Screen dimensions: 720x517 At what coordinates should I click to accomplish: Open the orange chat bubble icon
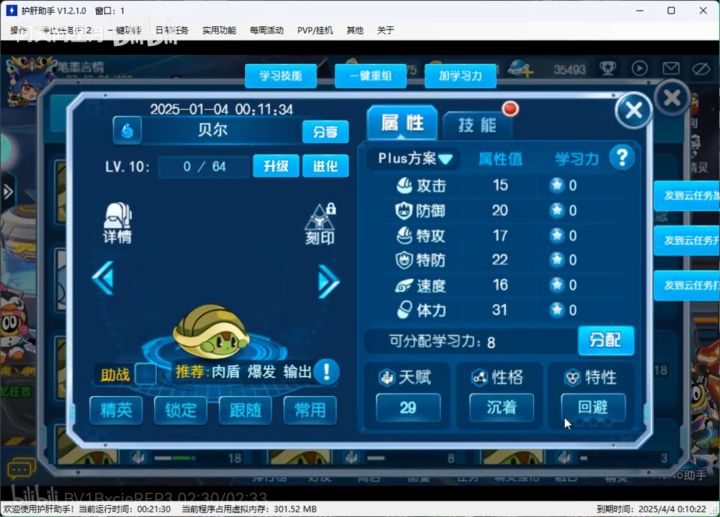[20, 469]
